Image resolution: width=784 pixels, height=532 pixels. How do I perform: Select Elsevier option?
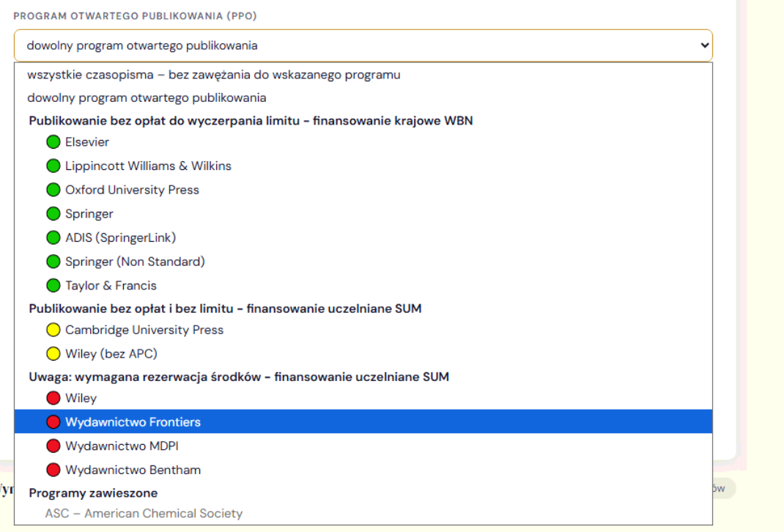point(363,142)
